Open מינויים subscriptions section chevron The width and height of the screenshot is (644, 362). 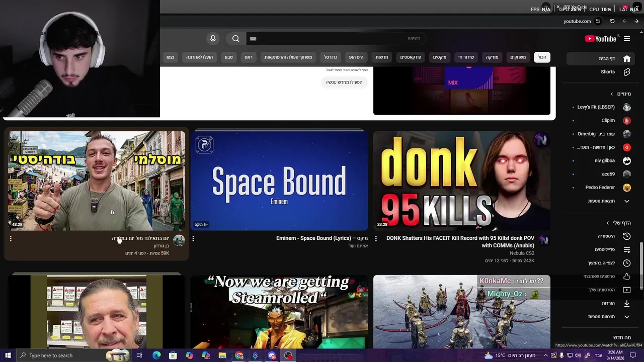point(612,94)
